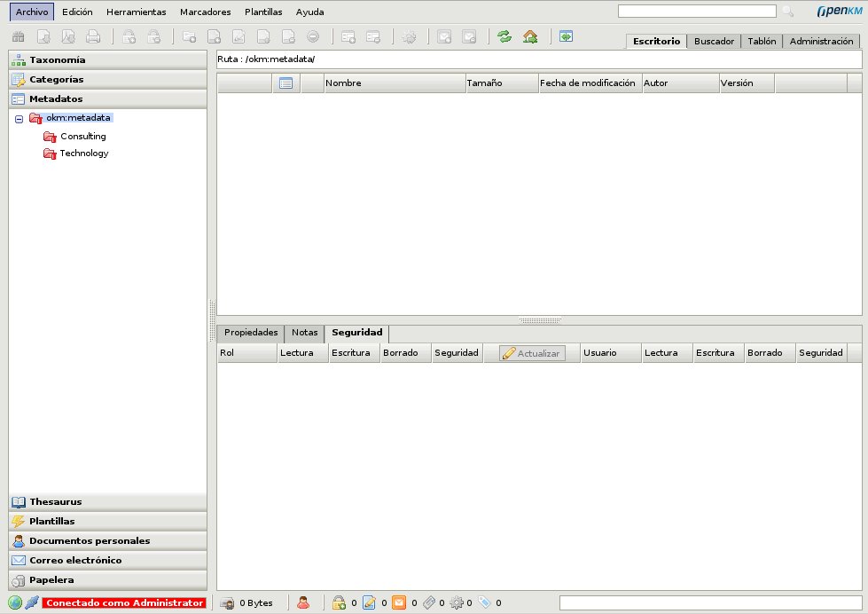Click the Create folder toolbar icon
Viewport: 868px width, 614px height.
[x=187, y=37]
